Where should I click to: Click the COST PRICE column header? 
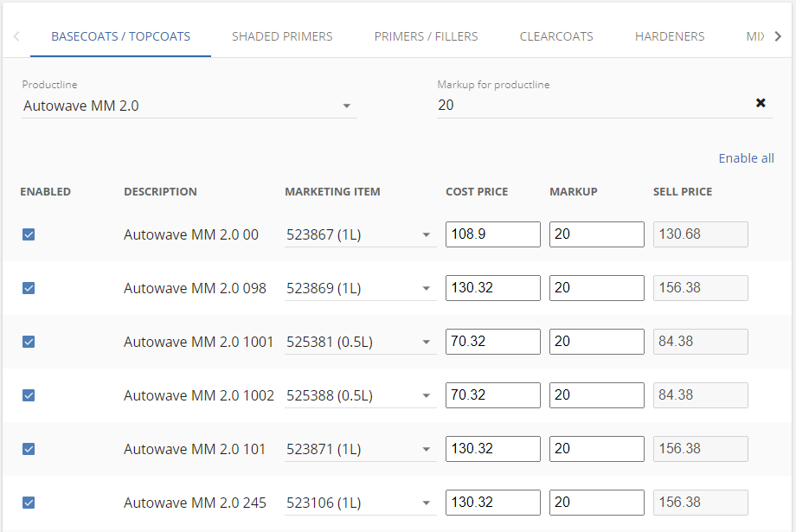[x=477, y=192]
